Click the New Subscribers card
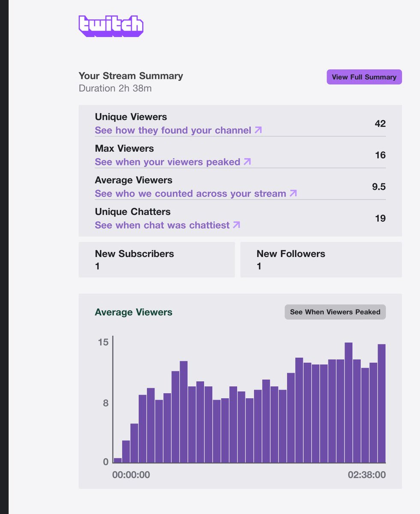This screenshot has width=420, height=514. [x=157, y=260]
